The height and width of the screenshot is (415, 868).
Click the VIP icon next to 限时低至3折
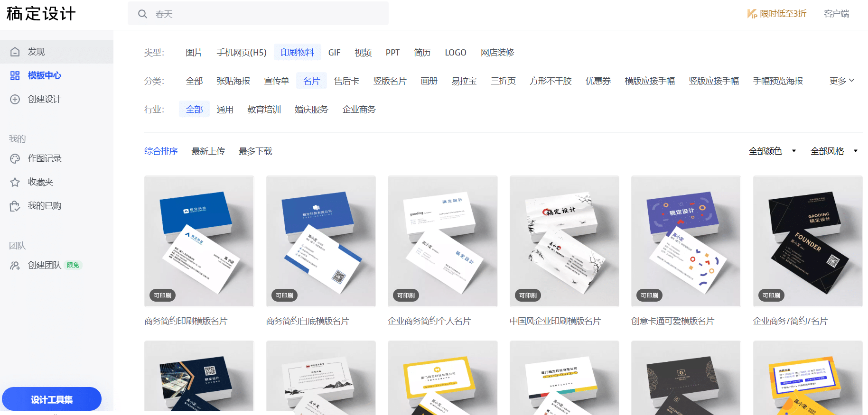point(752,14)
